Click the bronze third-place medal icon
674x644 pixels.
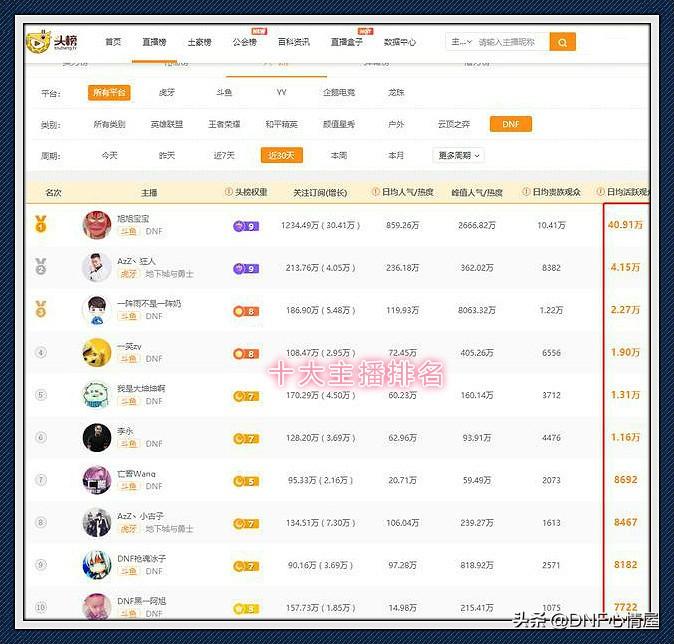click(41, 309)
